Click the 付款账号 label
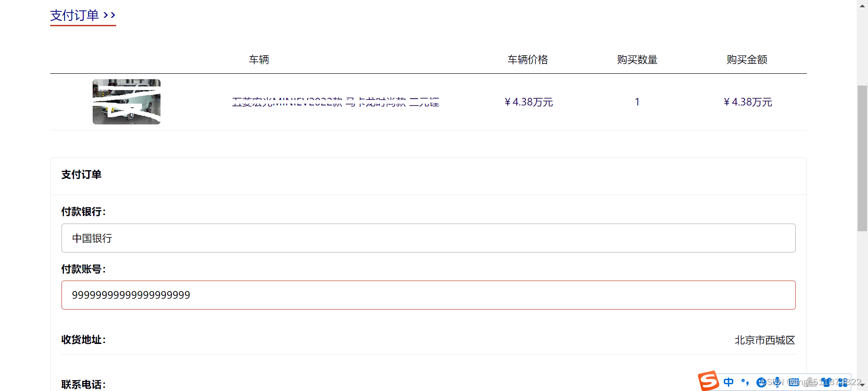Screen dimensions: 868x391 point(84,269)
